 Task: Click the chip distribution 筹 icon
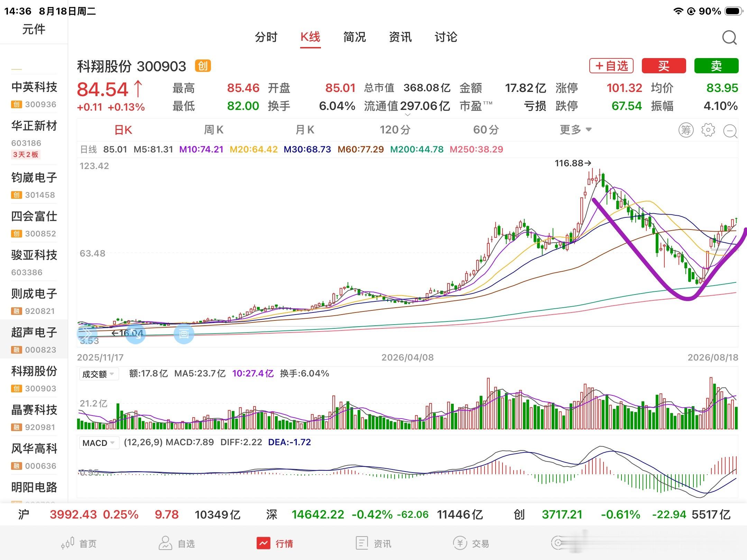[686, 130]
